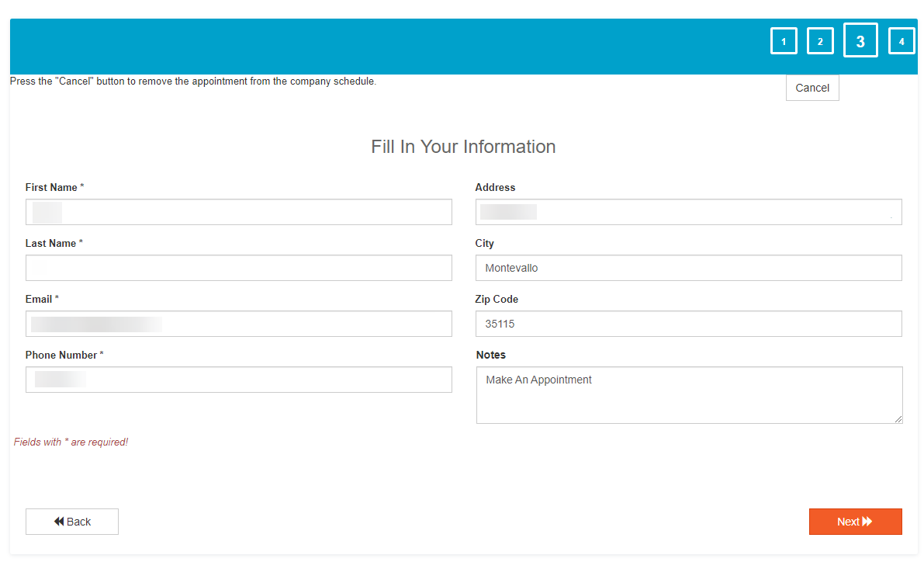Click the "Fields with * are required!" notice
The width and height of the screenshot is (924, 562).
coord(71,442)
